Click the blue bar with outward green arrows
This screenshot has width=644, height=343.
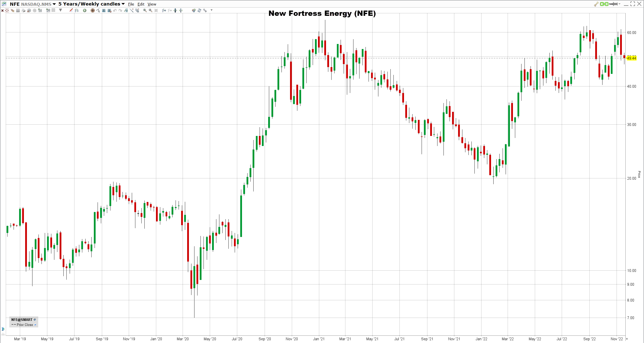175,10
